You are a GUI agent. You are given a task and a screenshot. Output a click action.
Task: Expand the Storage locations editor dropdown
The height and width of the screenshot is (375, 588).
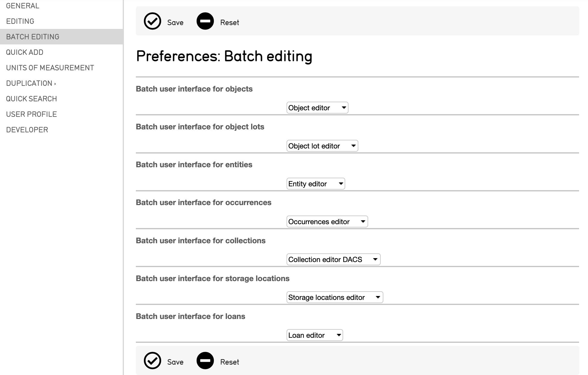pyautogui.click(x=335, y=297)
